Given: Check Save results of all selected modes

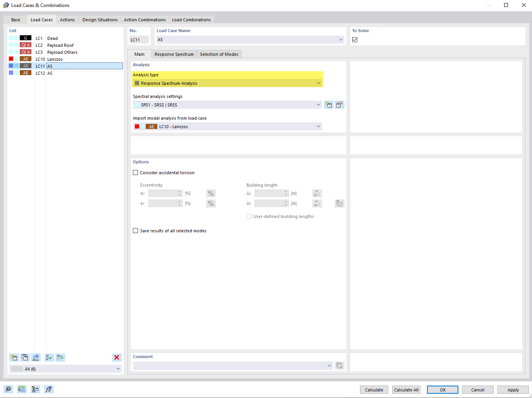Looking at the screenshot, I should [135, 230].
